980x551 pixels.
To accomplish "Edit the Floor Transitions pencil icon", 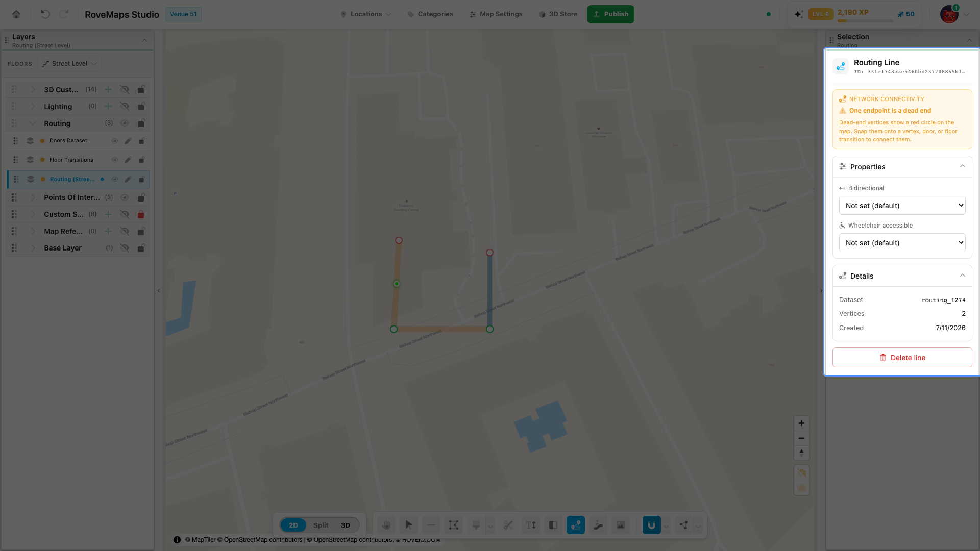I will (128, 160).
